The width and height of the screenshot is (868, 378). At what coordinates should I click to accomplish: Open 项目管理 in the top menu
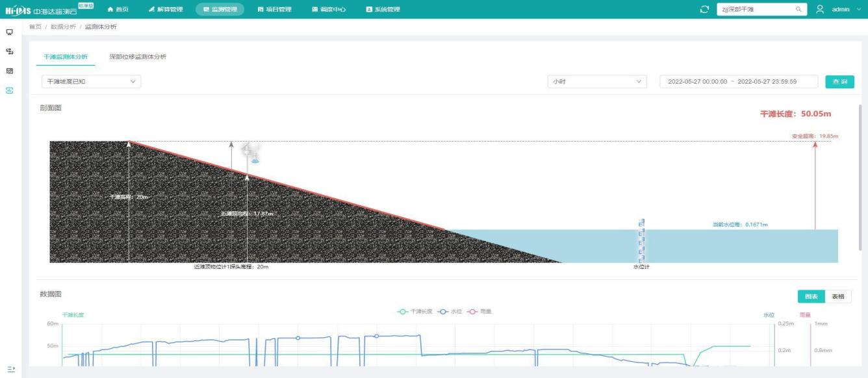(x=274, y=9)
